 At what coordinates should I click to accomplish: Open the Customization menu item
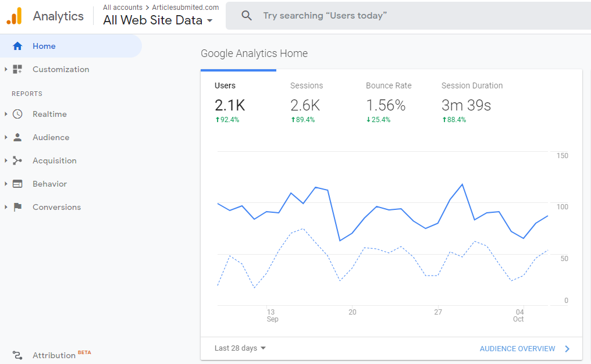coord(60,69)
